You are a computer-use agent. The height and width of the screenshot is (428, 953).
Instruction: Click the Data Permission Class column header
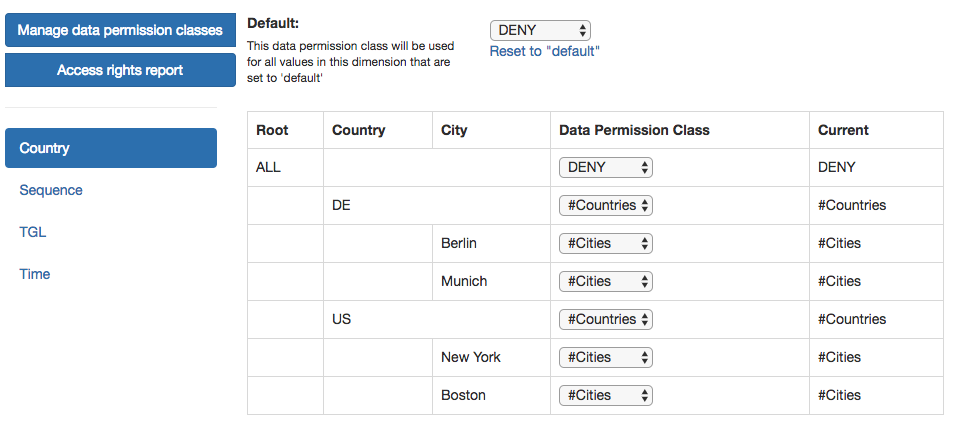[634, 130]
